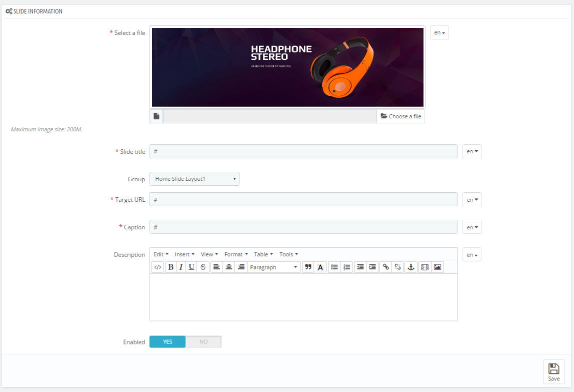Open text color tool in editor
Image resolution: width=574 pixels, height=392 pixels.
click(320, 267)
